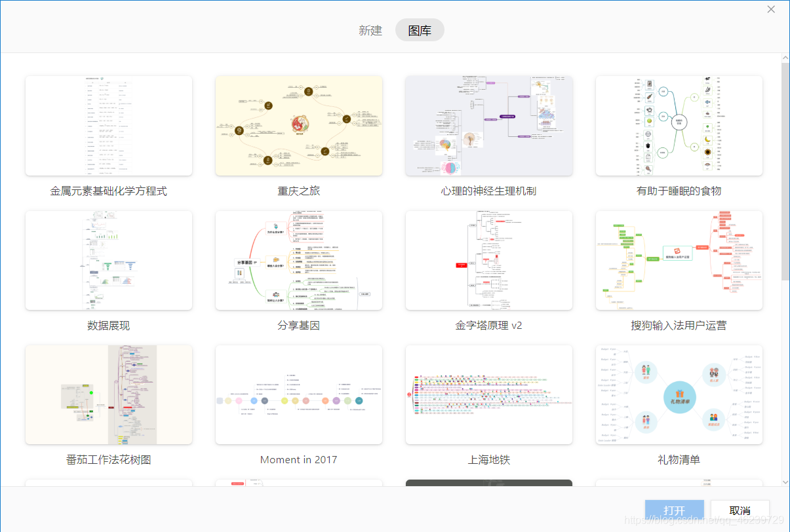The height and width of the screenshot is (532, 790).
Task: Click the 金属元素基础化学方程式 caption text
Action: click(x=109, y=191)
